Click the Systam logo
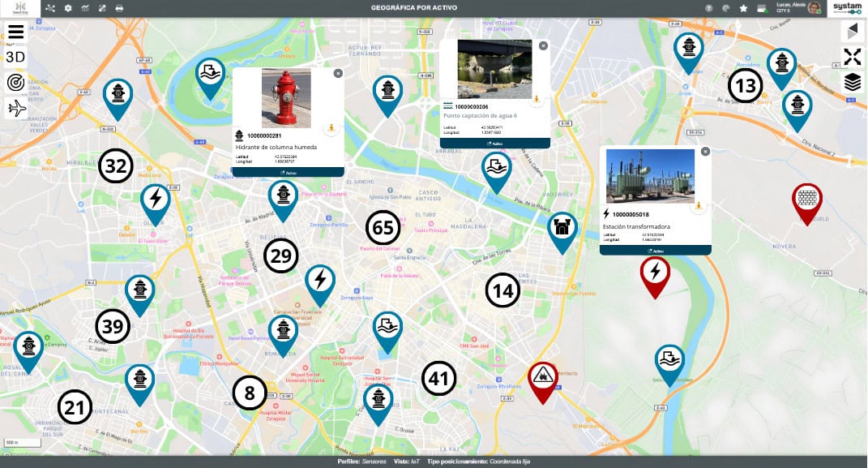The width and height of the screenshot is (868, 468). point(848,8)
